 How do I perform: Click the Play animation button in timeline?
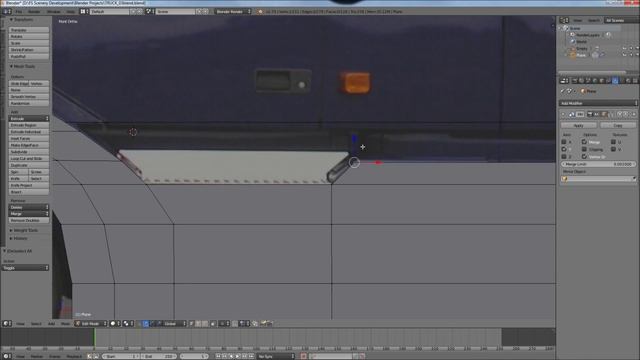point(238,356)
